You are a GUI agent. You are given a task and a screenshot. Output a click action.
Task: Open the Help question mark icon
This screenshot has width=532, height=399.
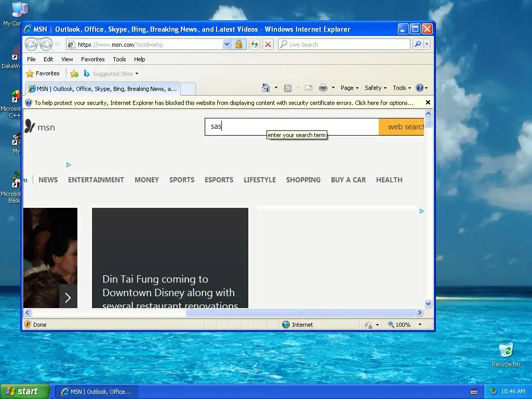click(x=421, y=88)
